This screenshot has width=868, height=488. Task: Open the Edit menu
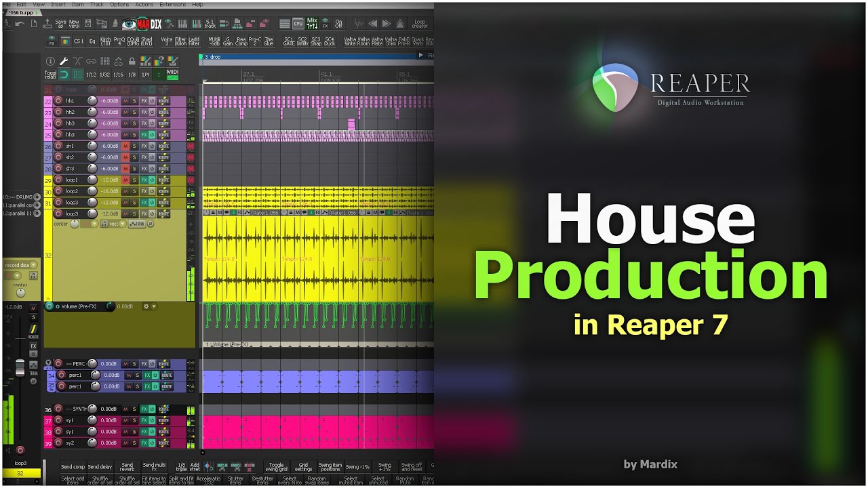(21, 4)
